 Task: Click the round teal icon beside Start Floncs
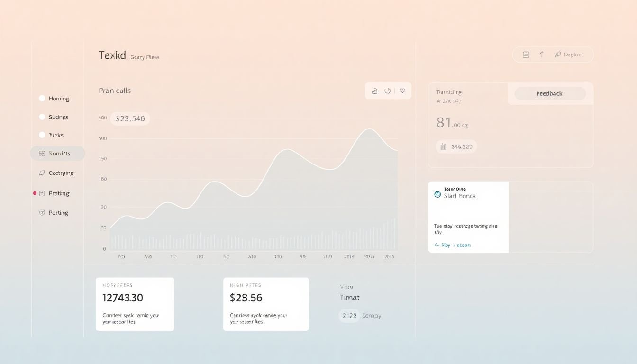[x=437, y=194]
